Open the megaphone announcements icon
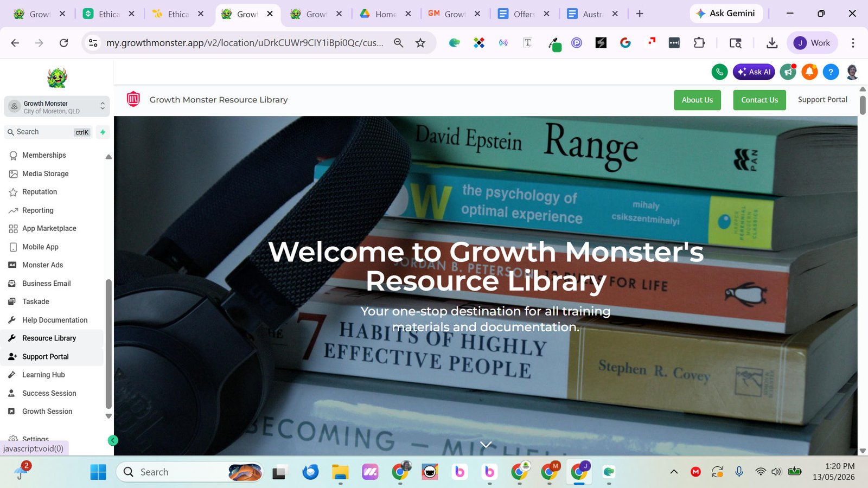The image size is (868, 488). click(x=788, y=72)
